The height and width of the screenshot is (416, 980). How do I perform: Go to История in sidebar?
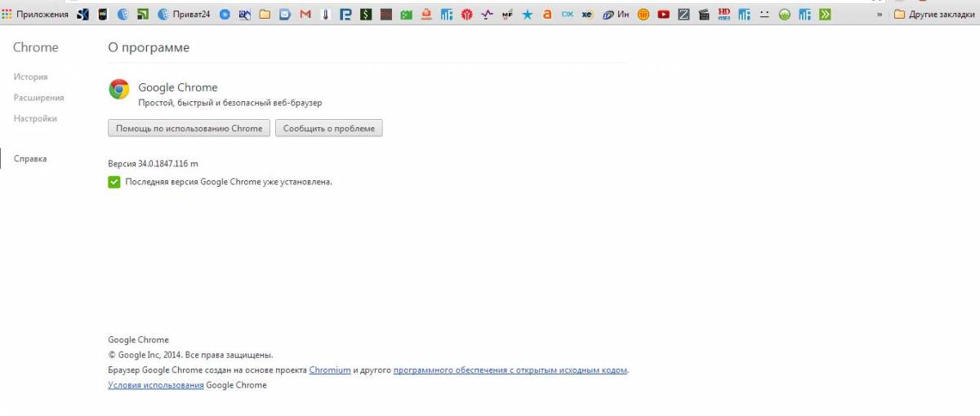pyautogui.click(x=30, y=77)
